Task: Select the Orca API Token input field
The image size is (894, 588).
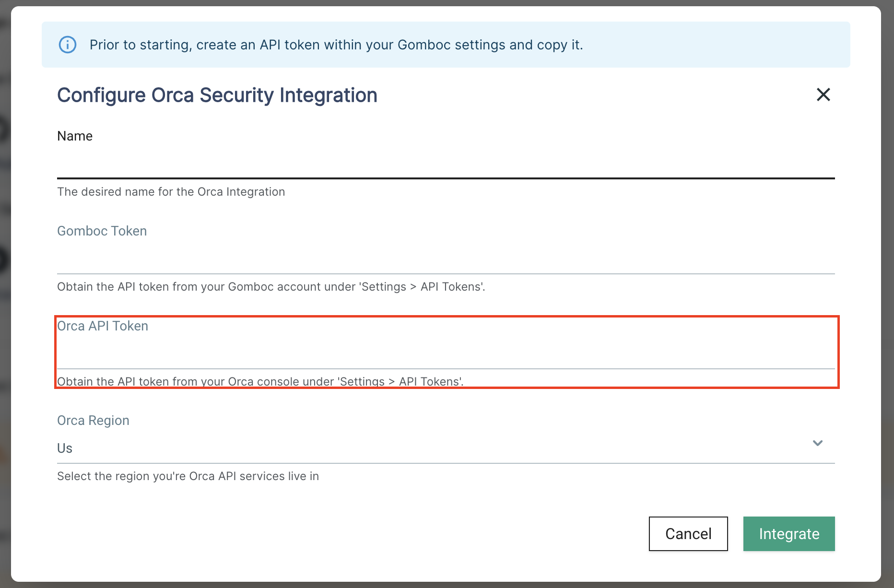Action: (446, 354)
